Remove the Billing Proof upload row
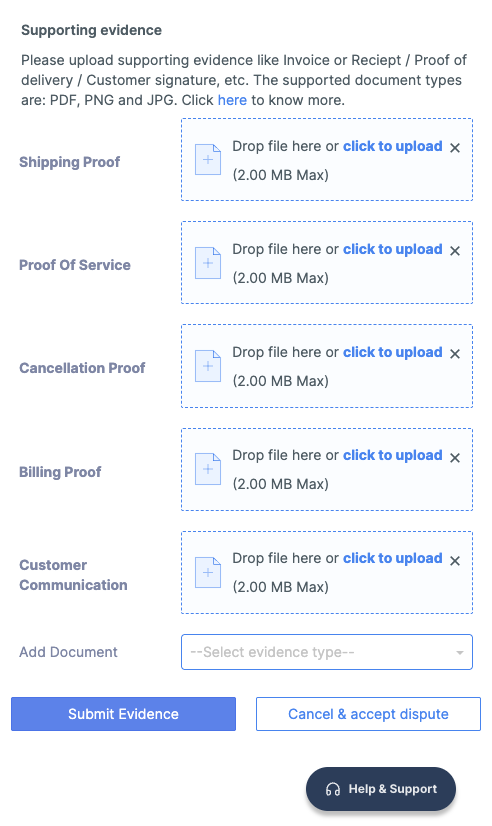492x826 pixels. 455,458
